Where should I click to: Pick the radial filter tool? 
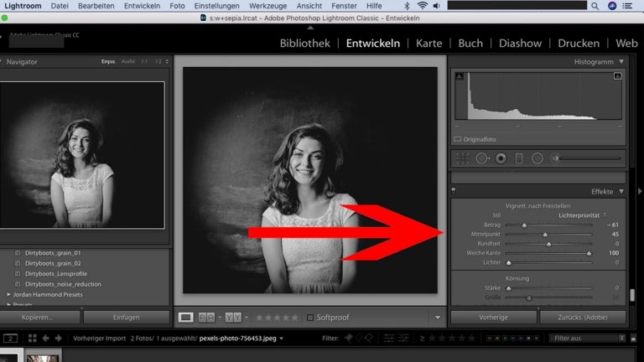538,158
